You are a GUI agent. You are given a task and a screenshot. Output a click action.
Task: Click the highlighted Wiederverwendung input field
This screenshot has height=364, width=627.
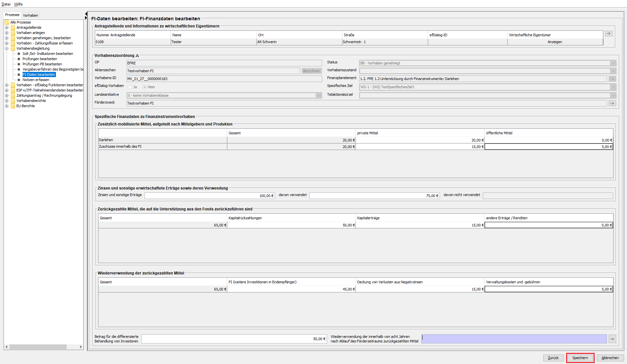coord(514,339)
